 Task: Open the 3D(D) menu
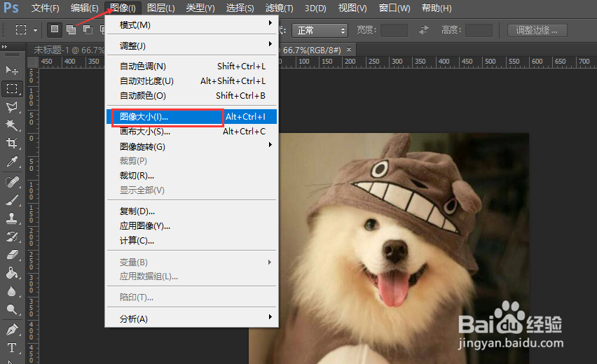point(315,8)
